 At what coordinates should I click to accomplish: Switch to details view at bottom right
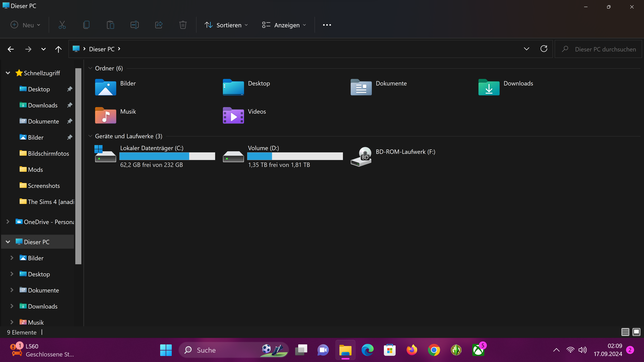click(x=625, y=332)
